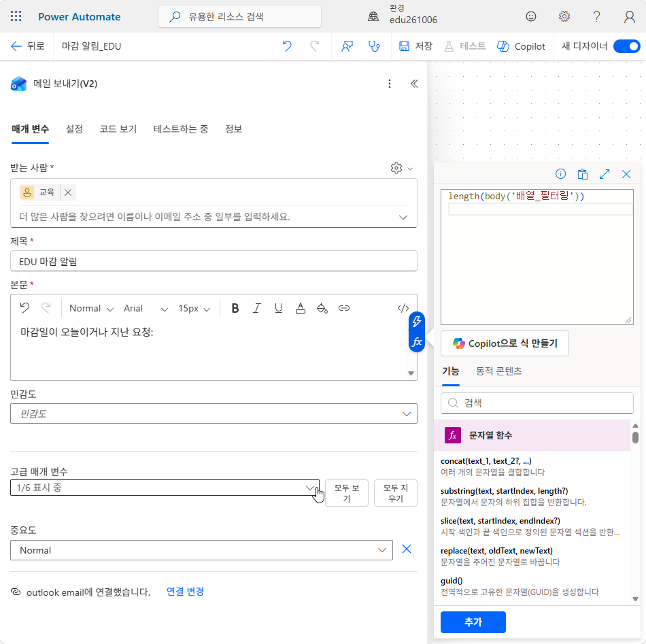Click 모두 보기 button
The image size is (646, 644).
[x=347, y=493]
